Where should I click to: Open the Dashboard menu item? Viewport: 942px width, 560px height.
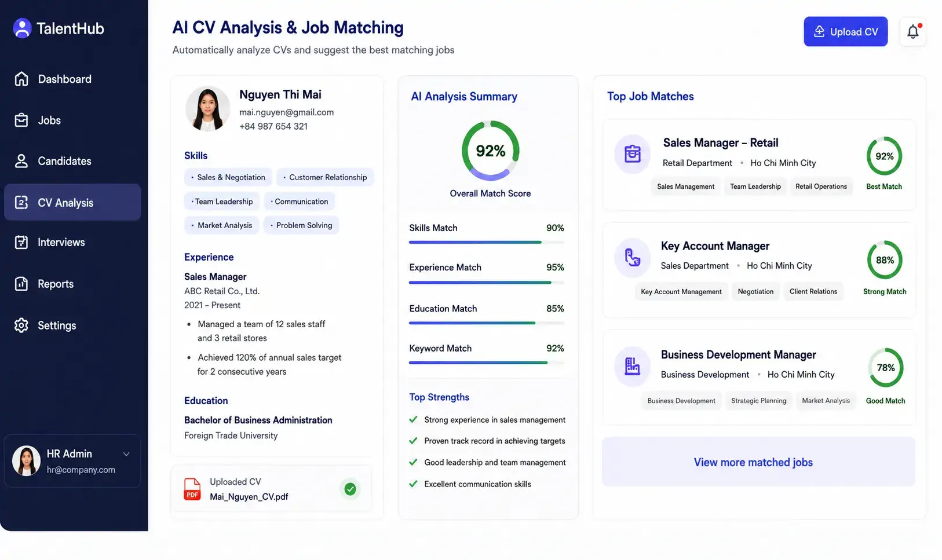click(72, 79)
